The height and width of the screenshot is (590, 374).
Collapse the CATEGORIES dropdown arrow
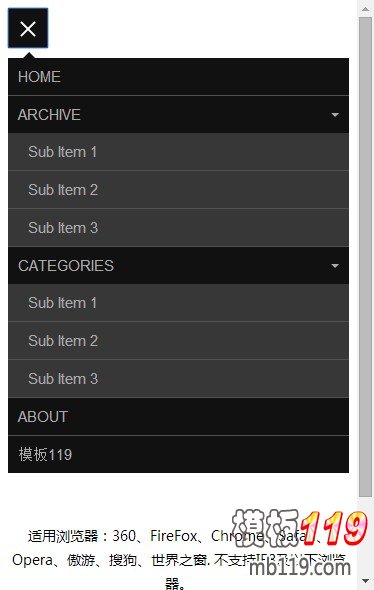(x=335, y=266)
